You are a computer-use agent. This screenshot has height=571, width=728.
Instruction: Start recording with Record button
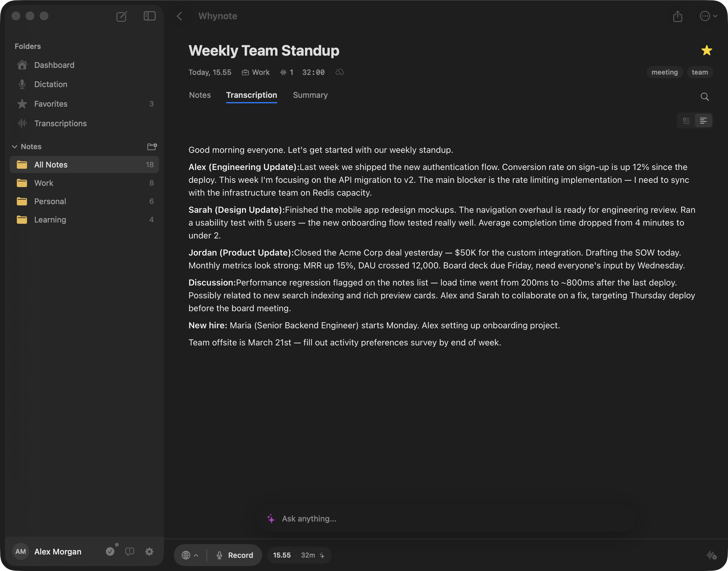(x=235, y=555)
